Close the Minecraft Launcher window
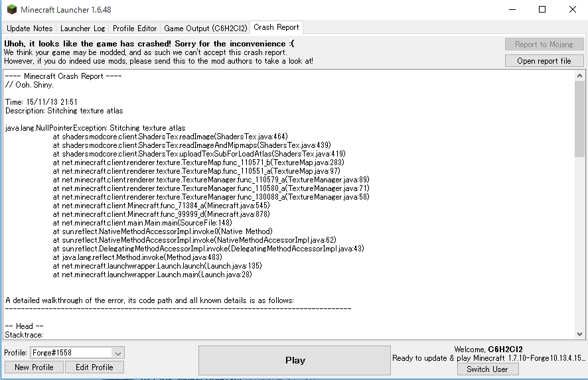This screenshot has width=588, height=380. click(x=573, y=9)
